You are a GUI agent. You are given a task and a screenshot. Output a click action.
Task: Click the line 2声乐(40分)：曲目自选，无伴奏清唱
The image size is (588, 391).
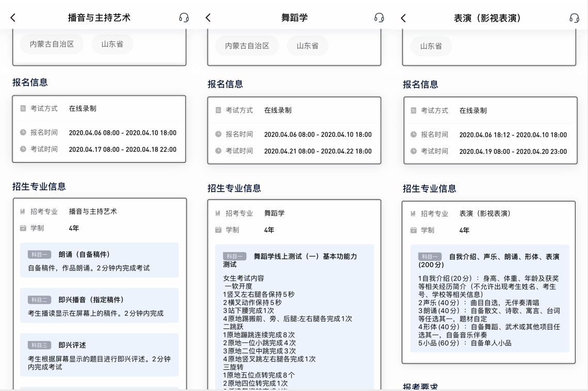tap(479, 303)
